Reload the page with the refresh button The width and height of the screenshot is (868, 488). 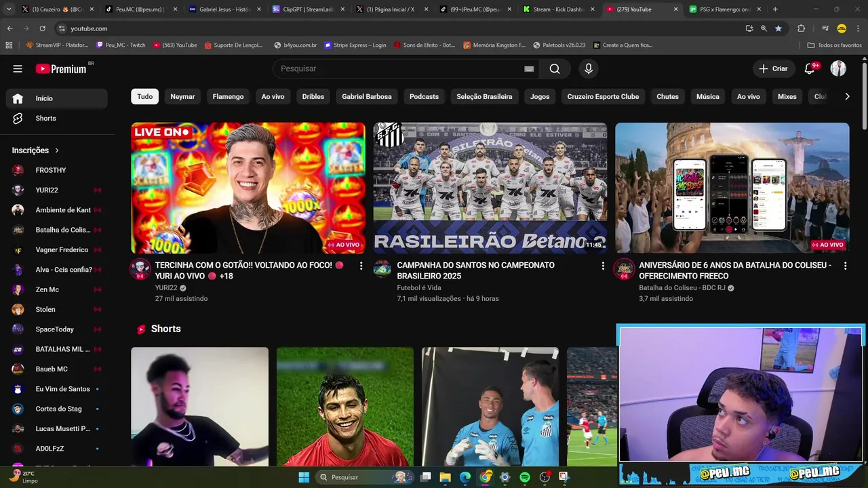click(x=42, y=28)
